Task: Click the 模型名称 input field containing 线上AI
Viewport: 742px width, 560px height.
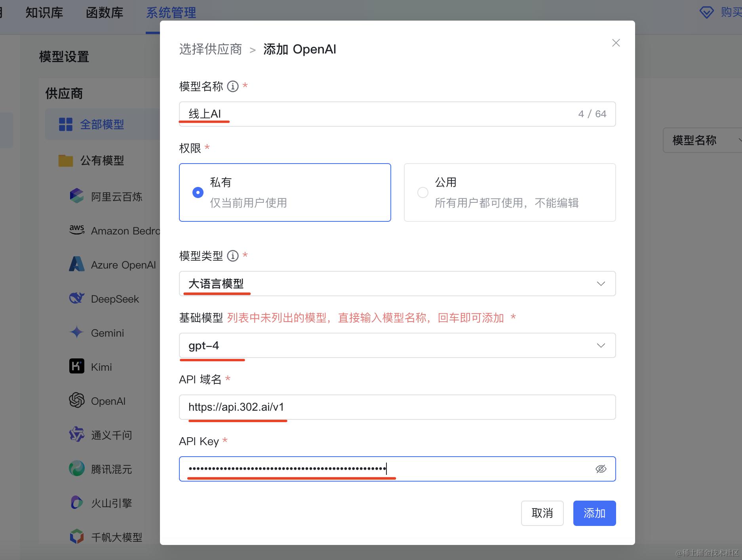Action: (x=397, y=114)
